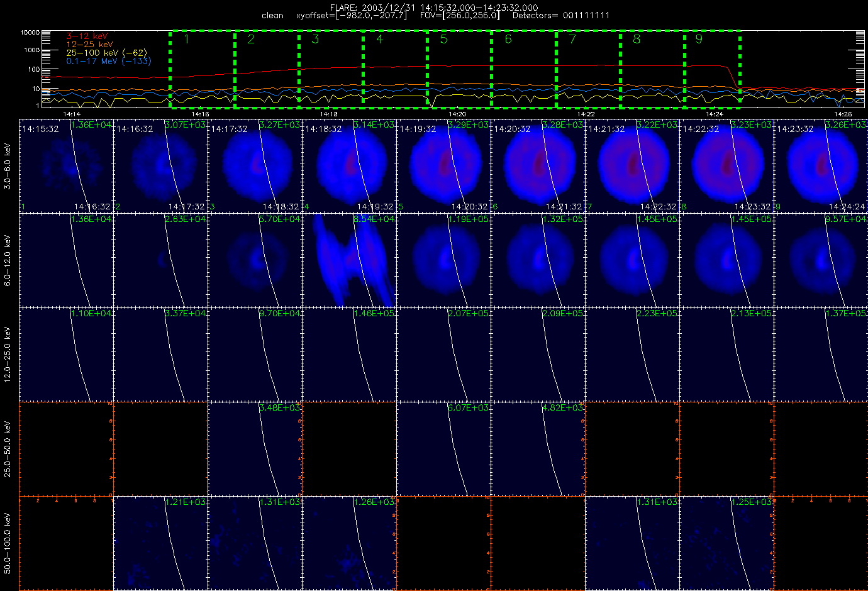Open the 6.0-12.0 keV image labeled 9.57E+04
Viewport: 868px width, 591px height.
(821, 260)
